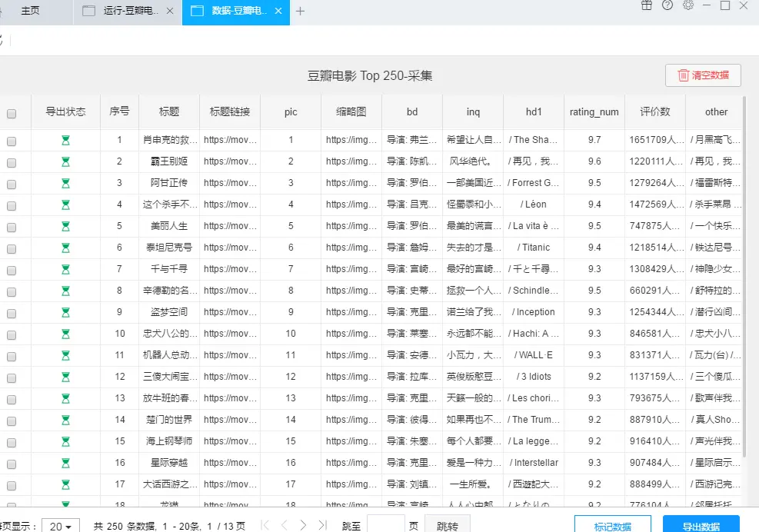Click the 评价数 column header
The image size is (759, 532).
click(x=655, y=111)
